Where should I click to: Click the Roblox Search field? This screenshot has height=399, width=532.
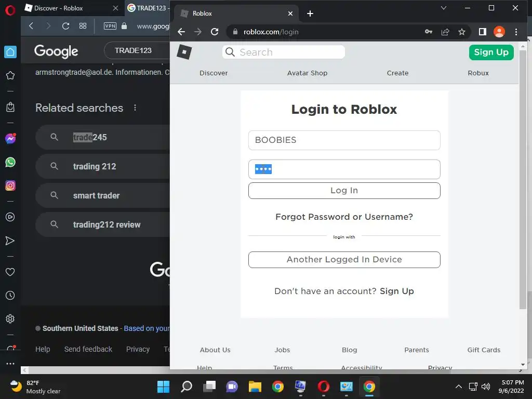click(284, 52)
